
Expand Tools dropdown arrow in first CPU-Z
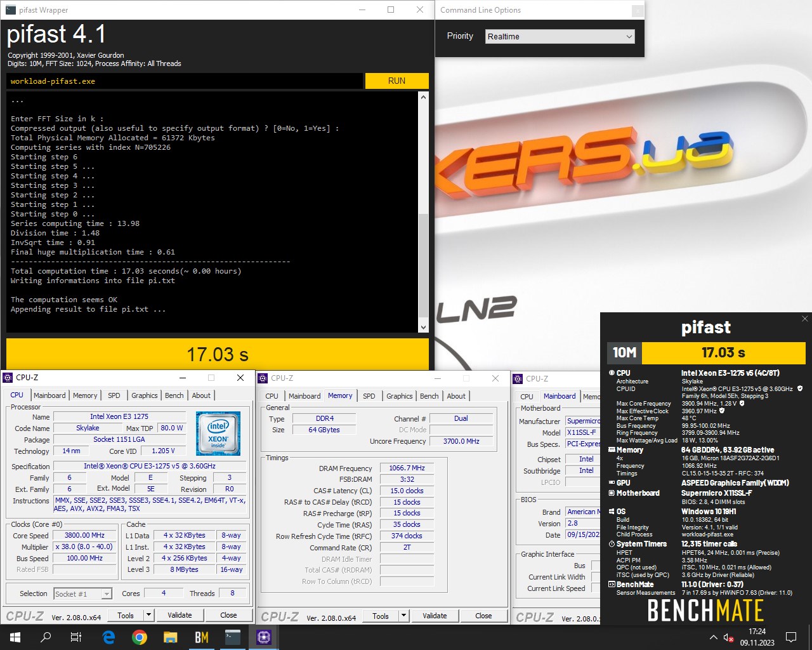[148, 614]
